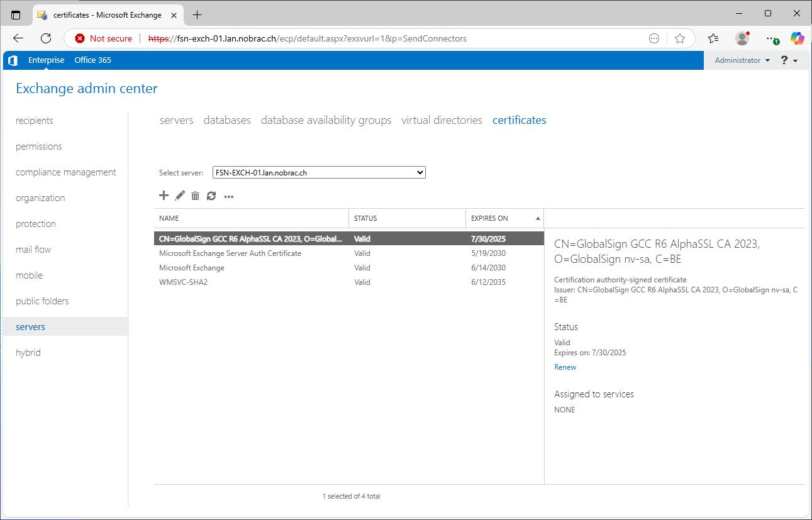Screen dimensions: 812x520
Task: Open the Administrator account dropdown
Action: (742, 60)
